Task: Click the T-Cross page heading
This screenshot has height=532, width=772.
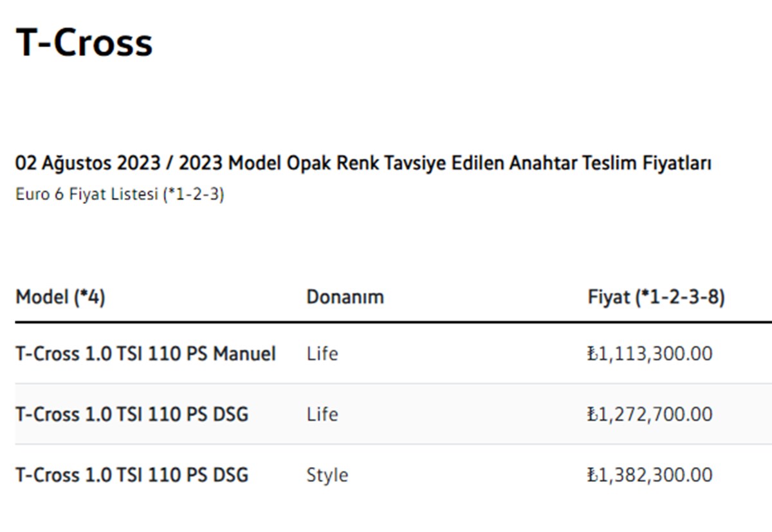Action: pyautogui.click(x=84, y=42)
